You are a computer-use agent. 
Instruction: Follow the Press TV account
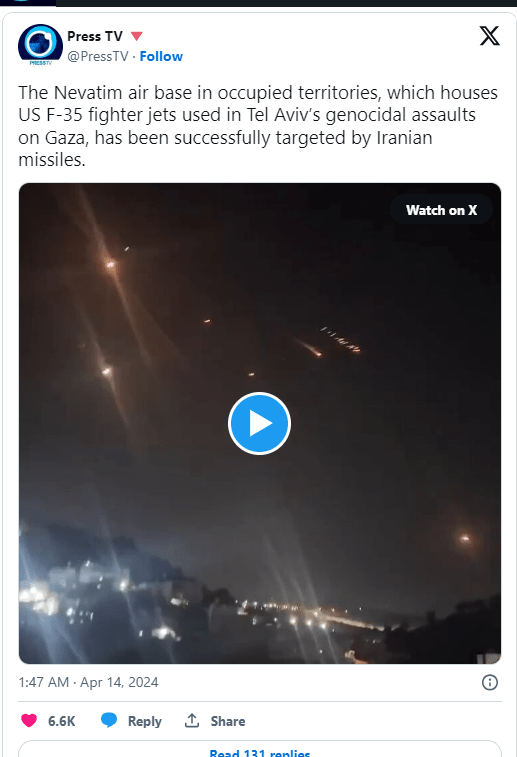click(x=161, y=56)
